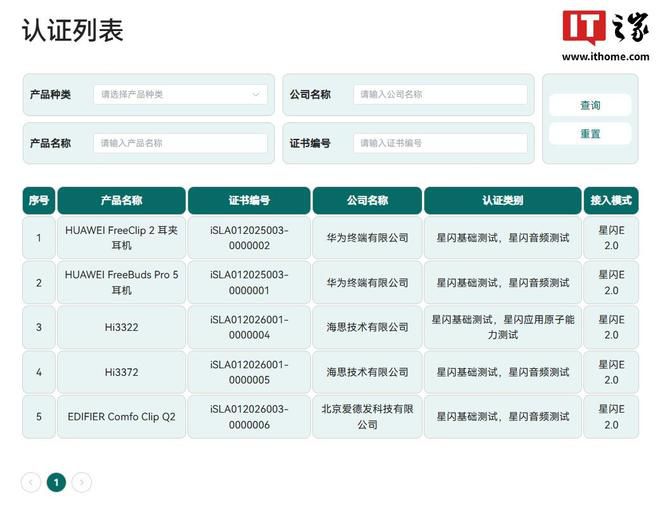Click certificate iSLA012026003-0000006

pyautogui.click(x=249, y=417)
